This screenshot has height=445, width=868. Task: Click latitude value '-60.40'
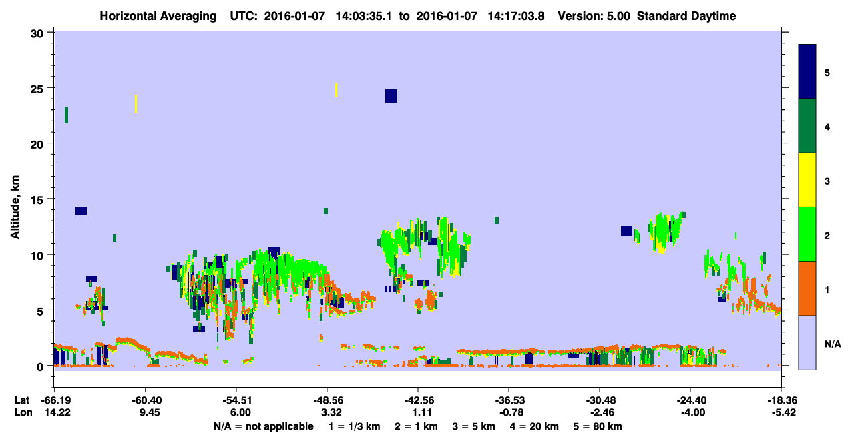coord(145,400)
